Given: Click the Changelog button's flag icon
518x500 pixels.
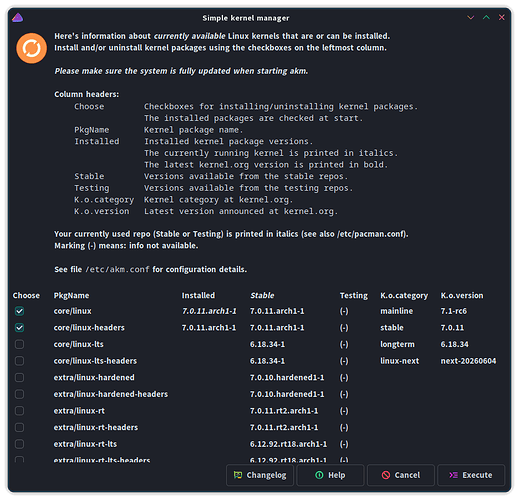Looking at the screenshot, I should click(x=238, y=475).
